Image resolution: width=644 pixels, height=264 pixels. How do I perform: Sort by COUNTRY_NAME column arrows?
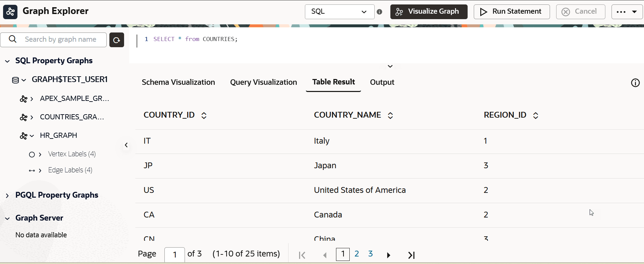[x=390, y=116]
